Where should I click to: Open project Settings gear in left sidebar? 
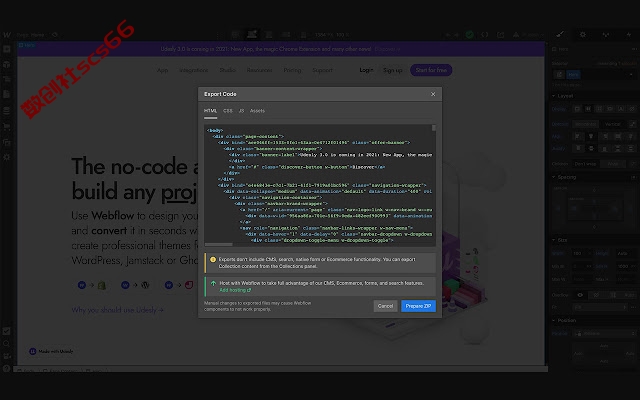(7, 157)
